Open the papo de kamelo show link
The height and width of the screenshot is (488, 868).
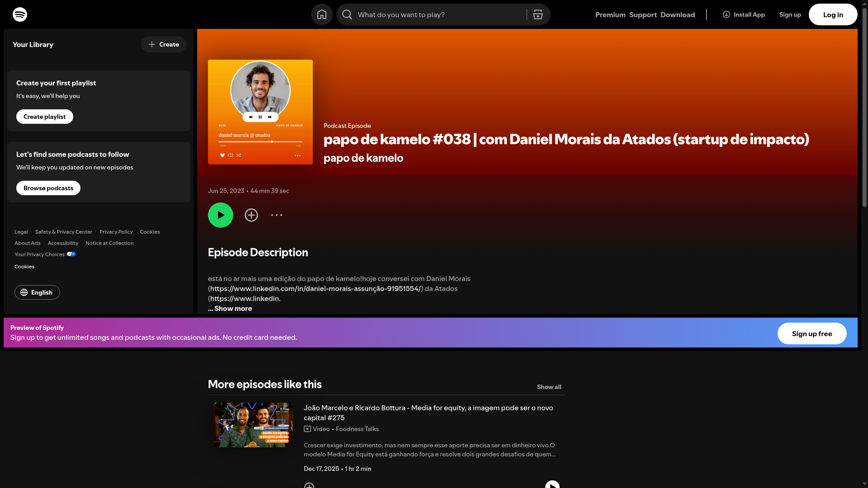coord(363,158)
